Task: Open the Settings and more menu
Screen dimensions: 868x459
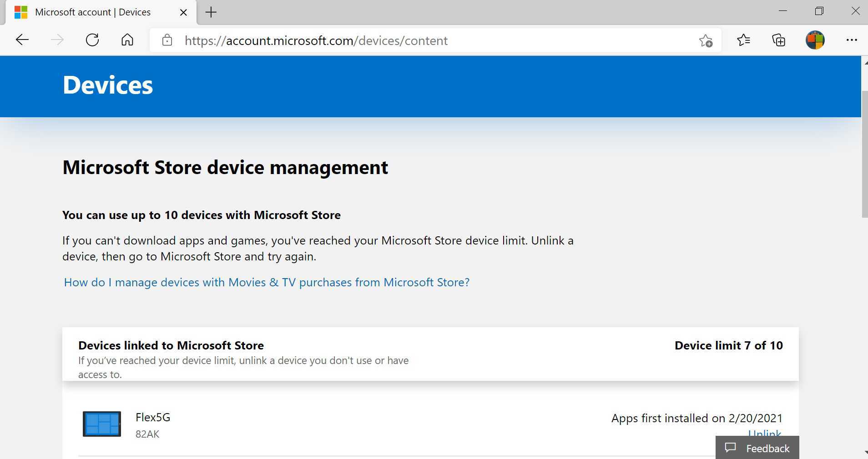Action: (x=851, y=40)
